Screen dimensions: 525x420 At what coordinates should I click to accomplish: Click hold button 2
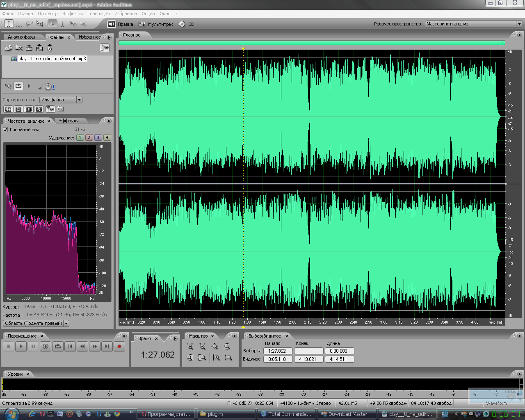tap(89, 137)
